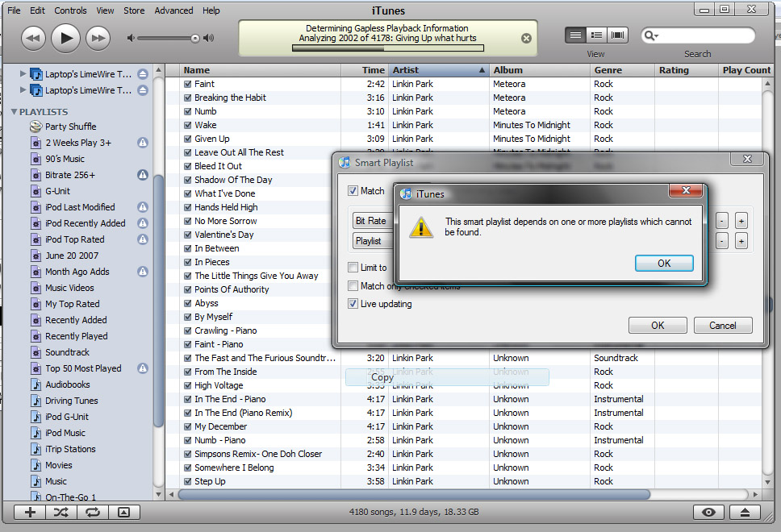
Task: Eject first Laptop's LimeWire shared library
Action: pos(143,74)
